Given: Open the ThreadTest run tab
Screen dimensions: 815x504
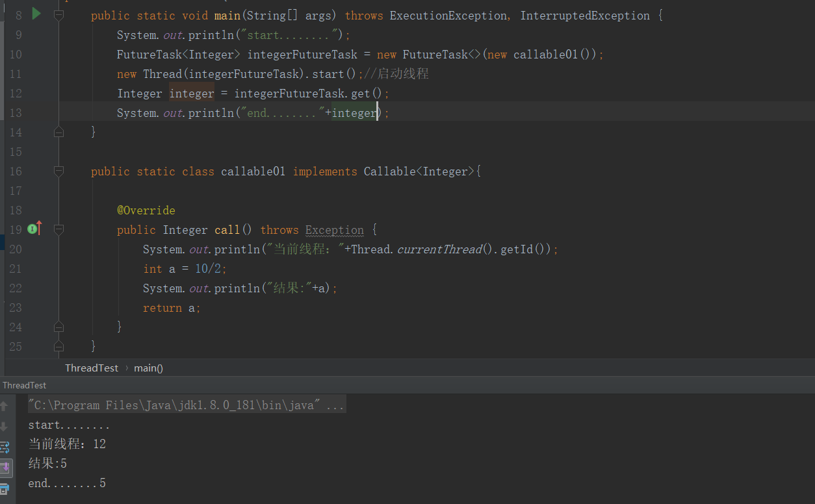Looking at the screenshot, I should 25,385.
